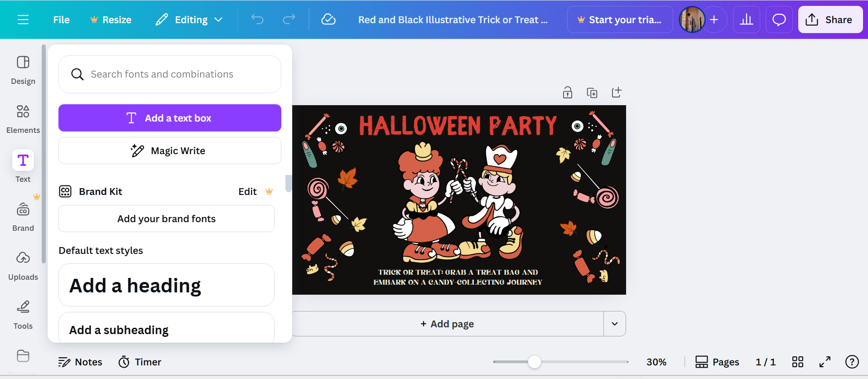The height and width of the screenshot is (379, 868).
Task: Click the sidebar vertical scrollbar
Action: [x=43, y=154]
